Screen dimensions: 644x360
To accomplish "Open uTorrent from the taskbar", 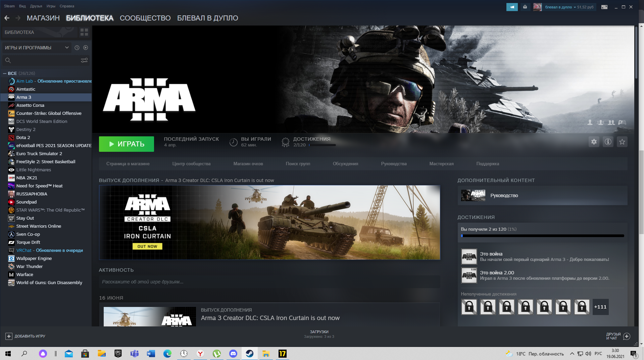I will point(217,354).
